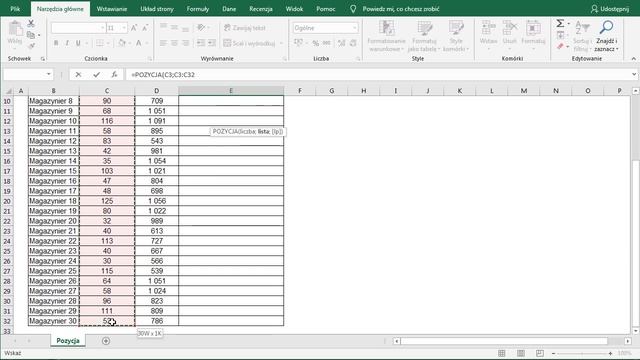Expand the Name Box dropdown arrow

tap(49, 74)
